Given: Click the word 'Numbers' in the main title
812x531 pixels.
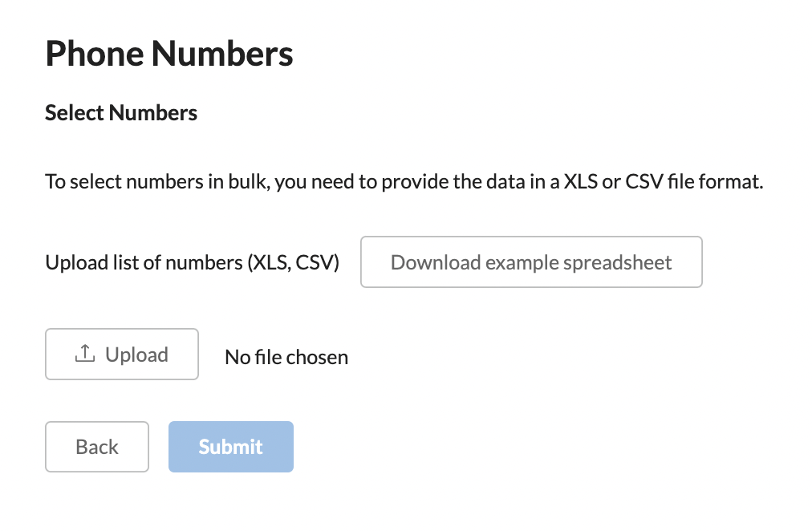Looking at the screenshot, I should 222,54.
